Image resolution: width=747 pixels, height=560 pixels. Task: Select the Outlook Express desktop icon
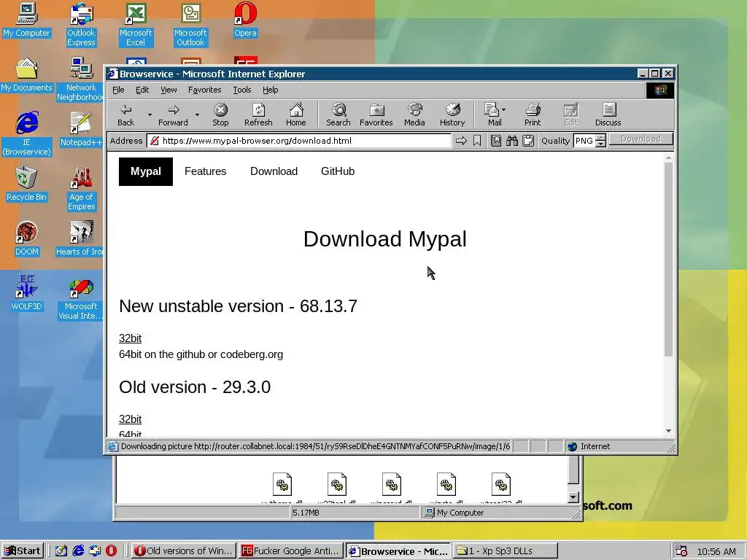pyautogui.click(x=81, y=25)
